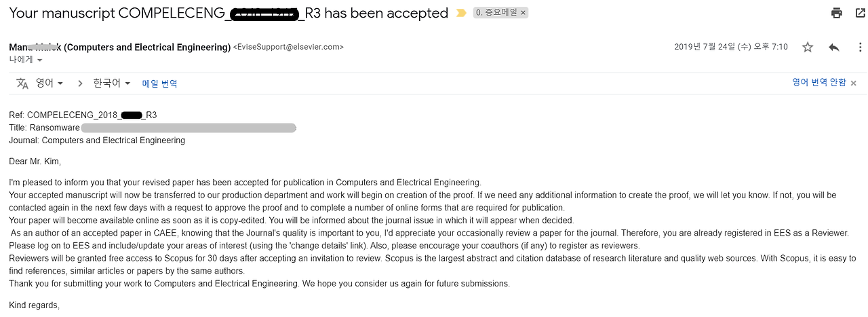Click 영어 번역 안함 link

[818, 83]
